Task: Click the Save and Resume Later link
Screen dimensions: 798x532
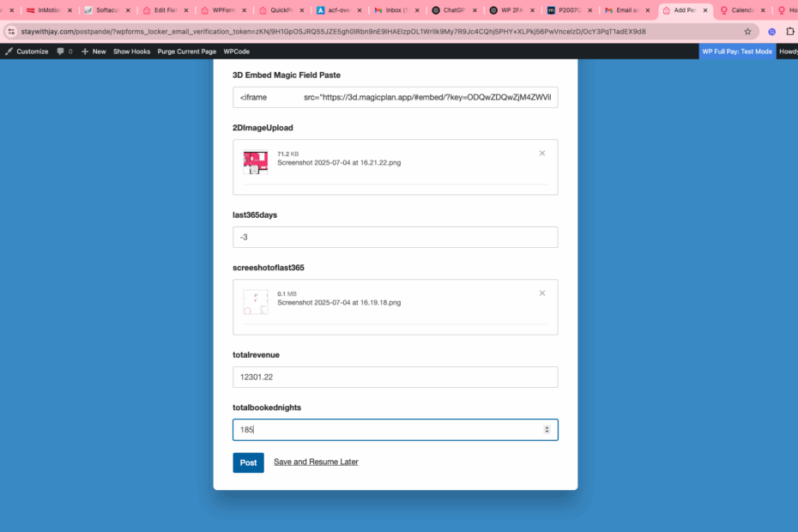Action: [x=316, y=462]
